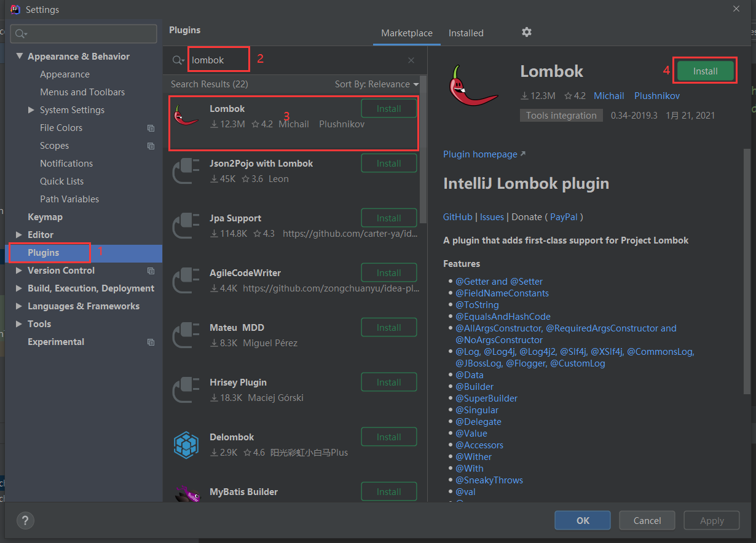Viewport: 756px width, 543px height.
Task: Expand the Version Control node
Action: pos(19,271)
